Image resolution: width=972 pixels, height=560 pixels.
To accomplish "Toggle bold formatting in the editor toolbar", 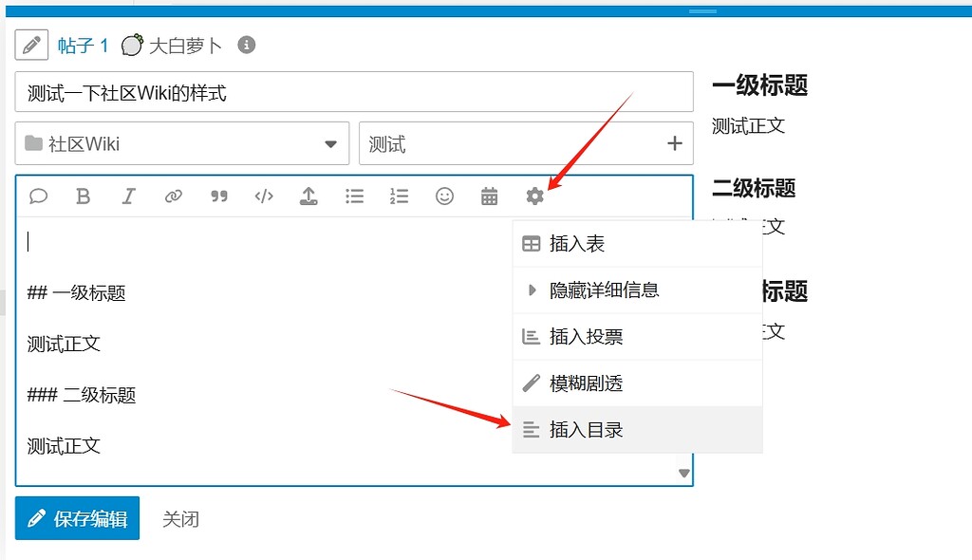I will coord(83,196).
